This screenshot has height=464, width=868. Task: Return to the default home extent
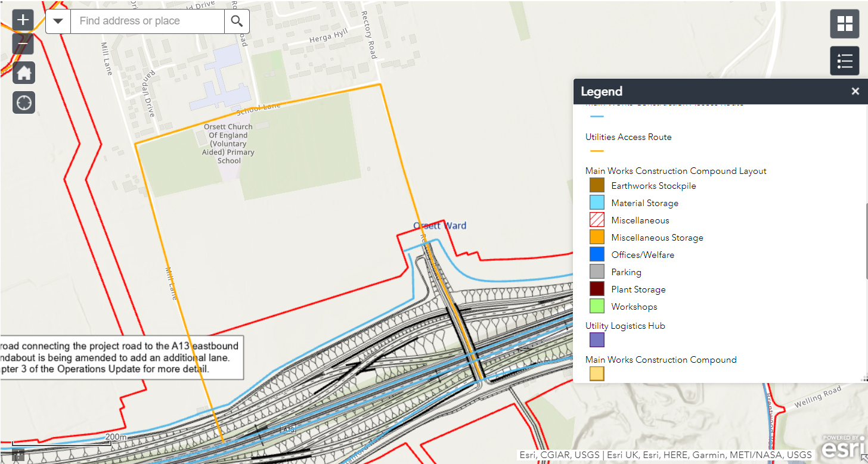pos(24,73)
